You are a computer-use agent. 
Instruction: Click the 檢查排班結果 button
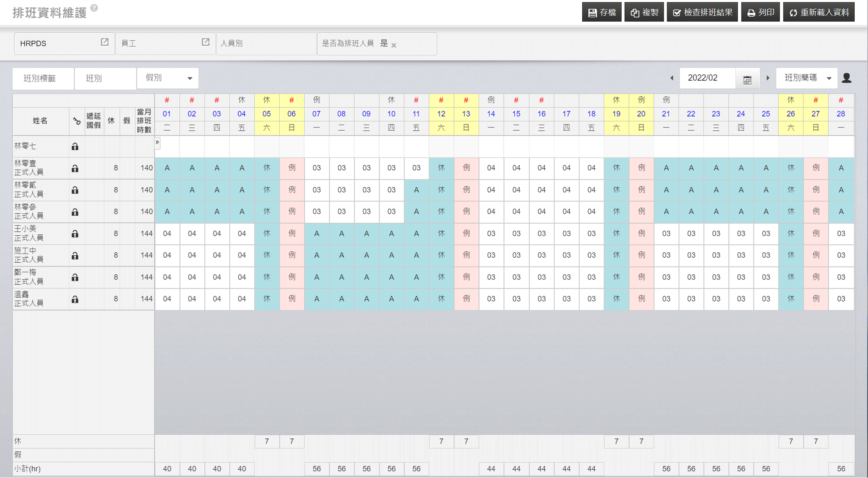702,12
